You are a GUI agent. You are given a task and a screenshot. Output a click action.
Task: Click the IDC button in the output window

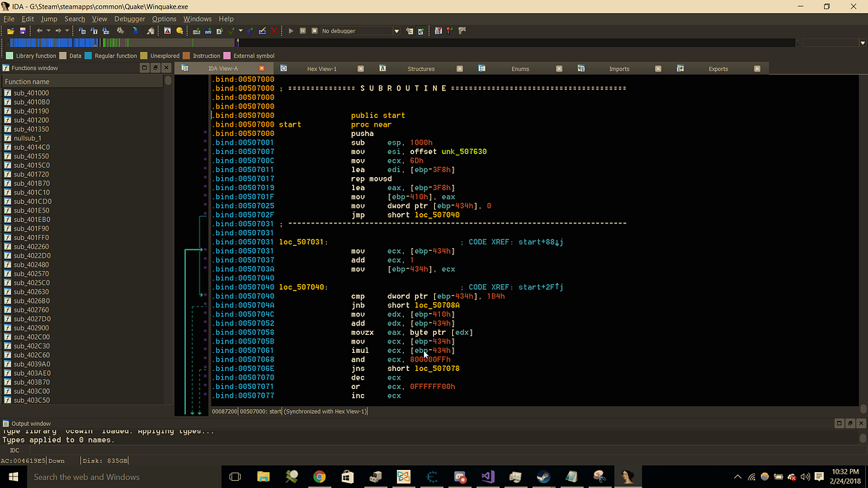(x=14, y=450)
